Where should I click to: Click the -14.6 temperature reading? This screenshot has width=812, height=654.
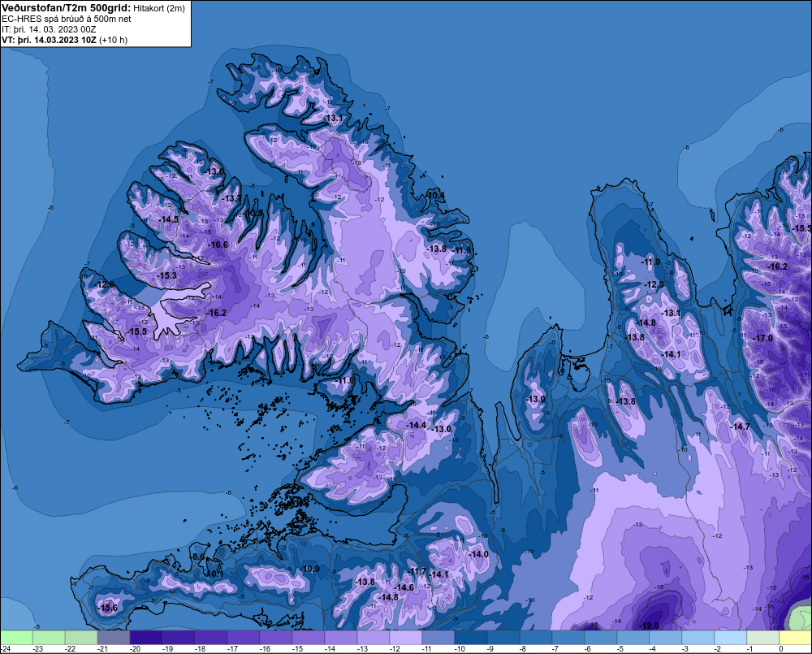tap(404, 587)
